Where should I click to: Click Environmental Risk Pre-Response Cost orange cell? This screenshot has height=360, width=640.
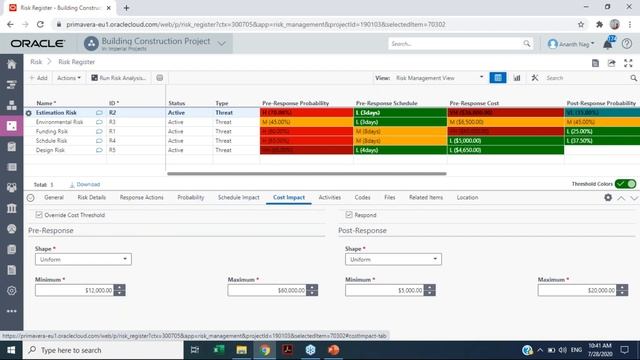pos(506,122)
